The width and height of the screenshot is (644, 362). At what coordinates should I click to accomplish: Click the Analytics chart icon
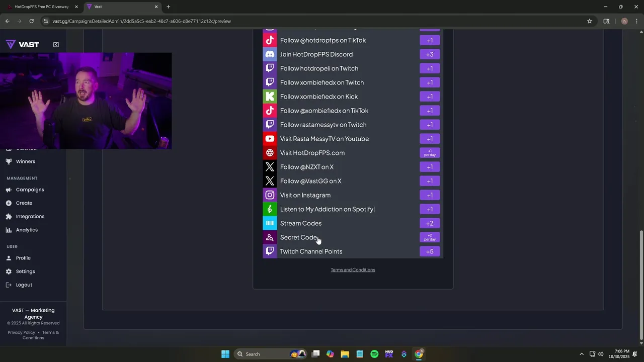tap(9, 230)
